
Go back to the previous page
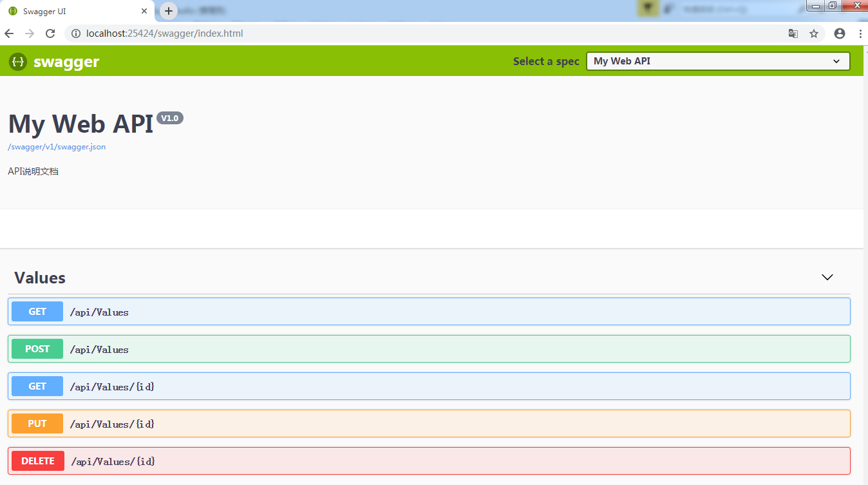9,33
